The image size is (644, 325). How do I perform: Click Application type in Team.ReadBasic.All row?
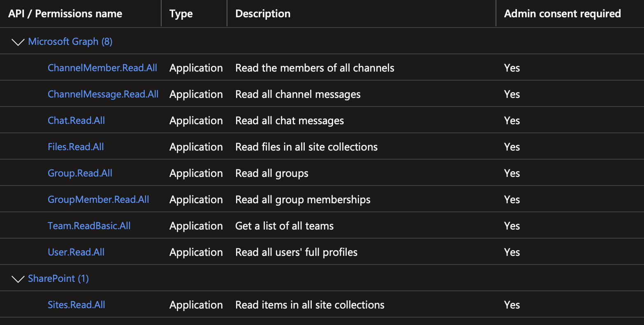(x=196, y=226)
